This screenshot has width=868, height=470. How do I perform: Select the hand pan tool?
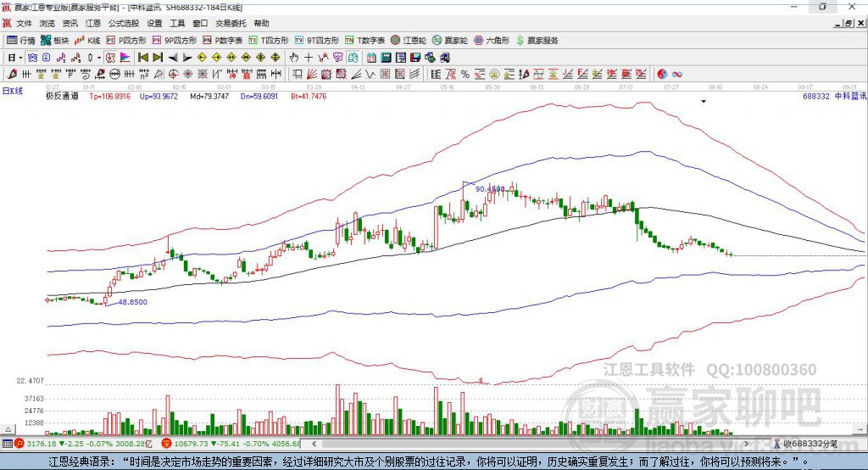(x=294, y=58)
